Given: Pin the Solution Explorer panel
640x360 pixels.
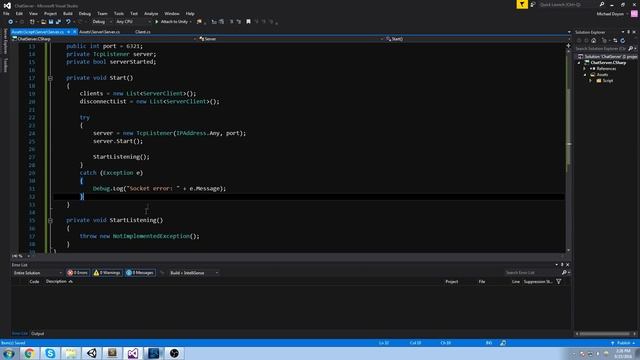Looking at the screenshot, I should pos(629,32).
